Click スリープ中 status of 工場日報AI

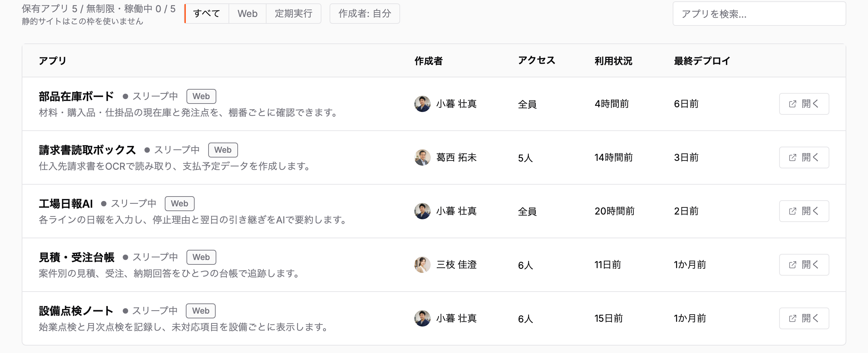coord(129,204)
